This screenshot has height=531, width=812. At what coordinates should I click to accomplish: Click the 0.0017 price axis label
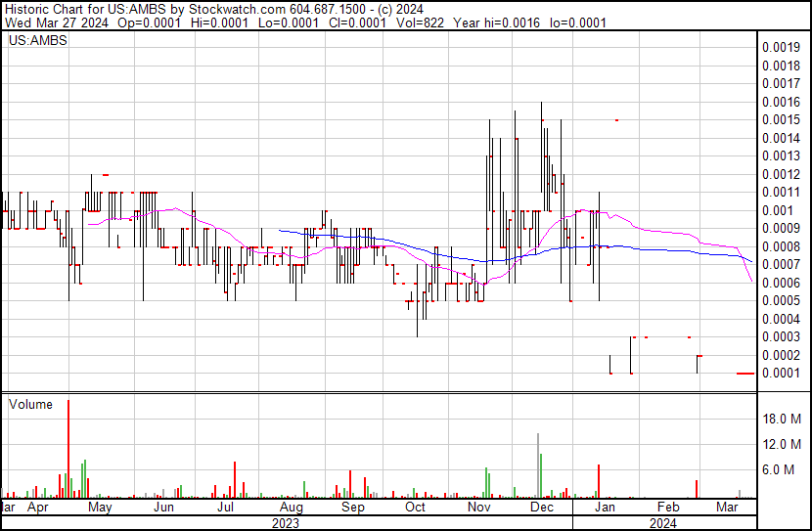(x=781, y=83)
